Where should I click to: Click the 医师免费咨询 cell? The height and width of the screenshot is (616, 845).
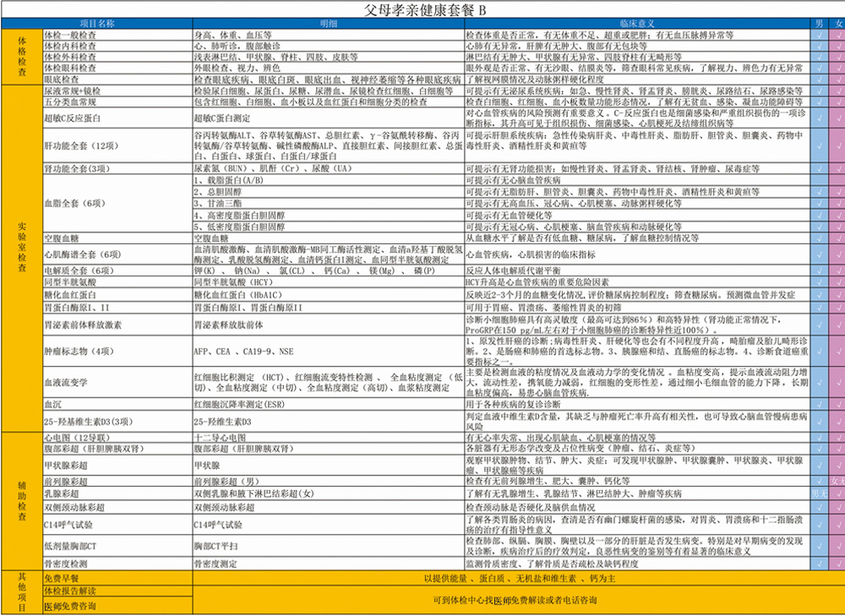[117, 606]
